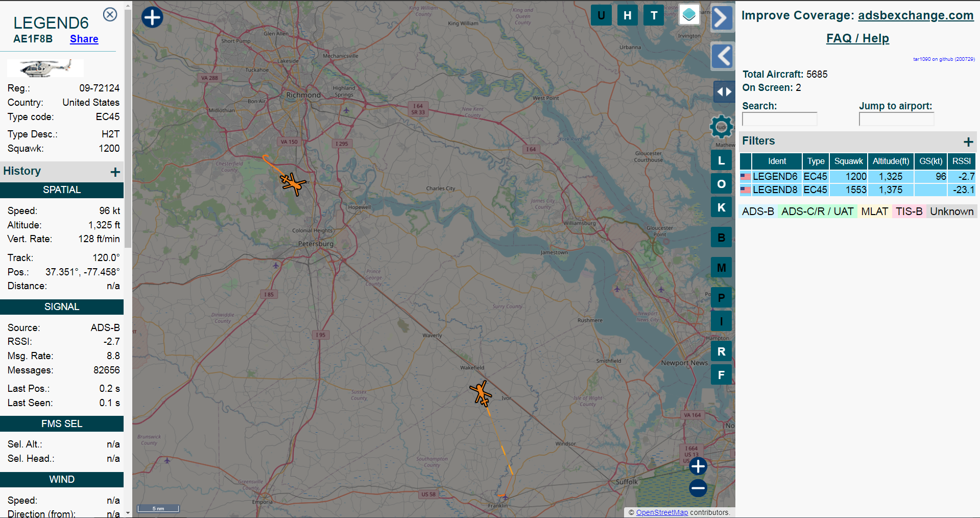980x518 pixels.
Task: Click the MLAT legend color swatch
Action: (x=874, y=211)
